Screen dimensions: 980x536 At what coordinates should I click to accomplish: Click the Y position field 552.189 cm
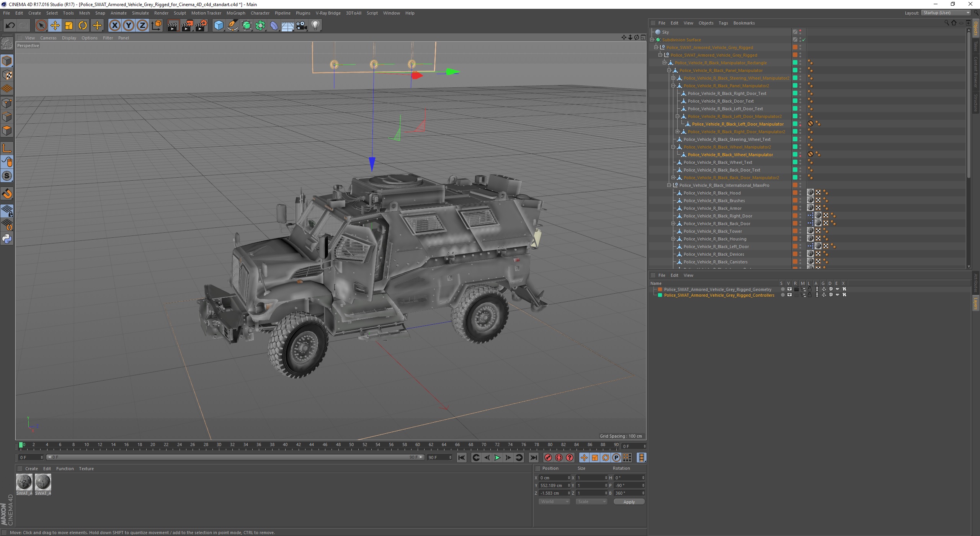coord(554,485)
